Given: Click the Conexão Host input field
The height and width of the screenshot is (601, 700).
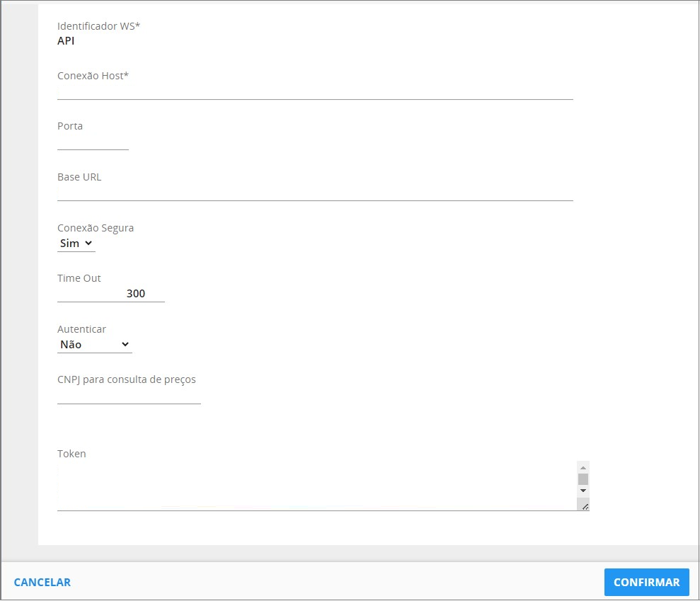Looking at the screenshot, I should (x=315, y=91).
